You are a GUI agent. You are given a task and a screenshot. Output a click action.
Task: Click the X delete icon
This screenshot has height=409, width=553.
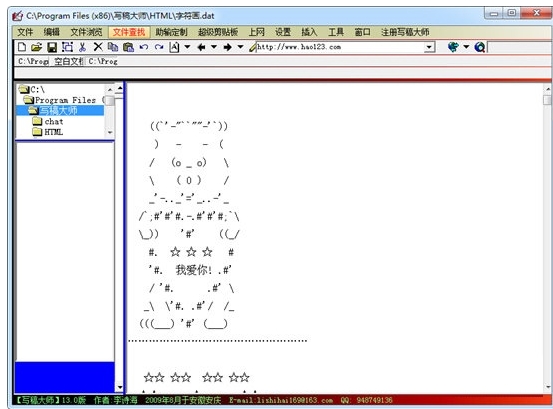click(x=98, y=47)
